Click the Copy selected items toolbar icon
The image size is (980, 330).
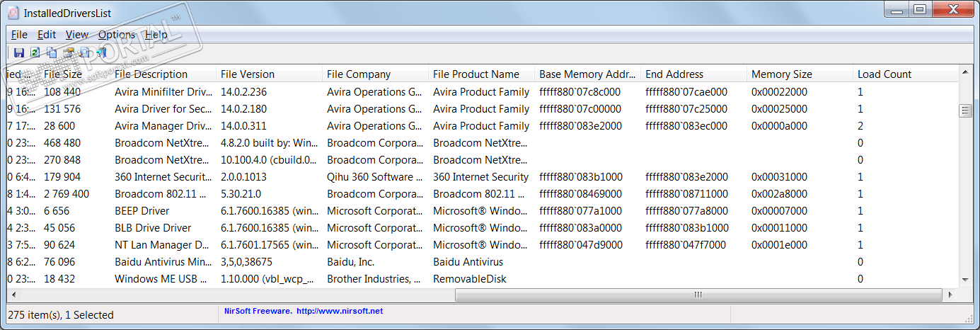52,52
